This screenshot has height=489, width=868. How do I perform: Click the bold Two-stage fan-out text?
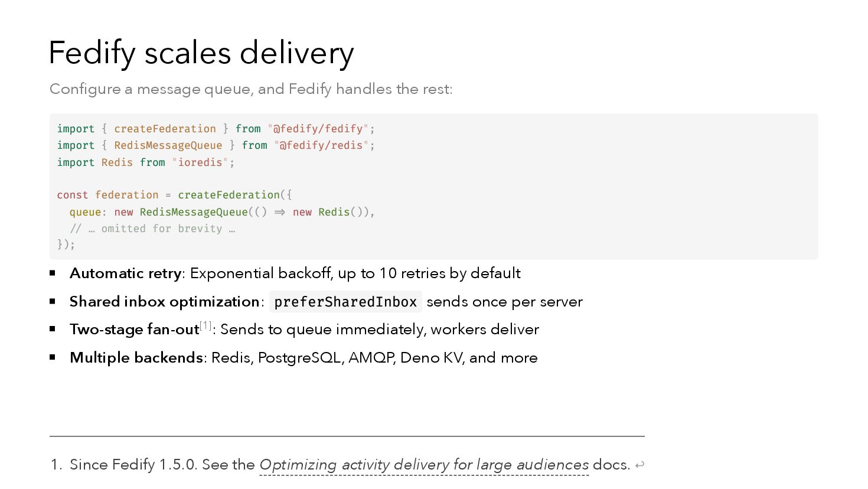134,330
